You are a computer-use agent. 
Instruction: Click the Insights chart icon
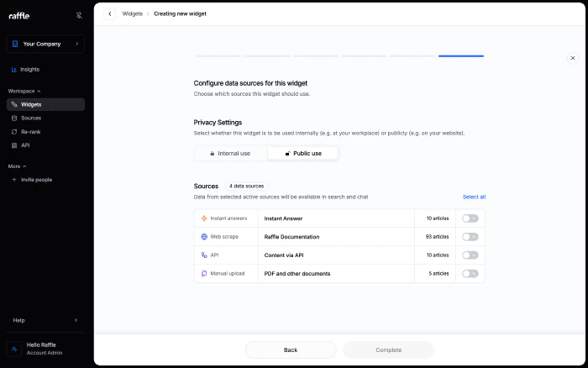[x=14, y=70]
